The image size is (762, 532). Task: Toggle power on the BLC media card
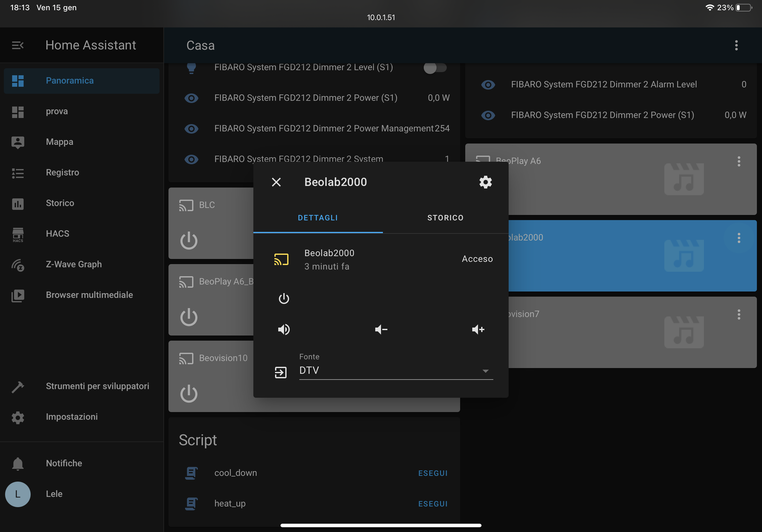tap(189, 241)
